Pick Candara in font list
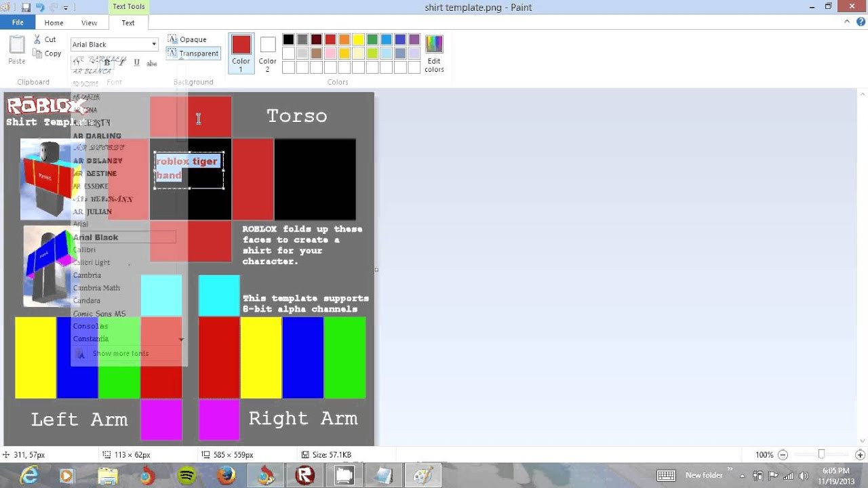This screenshot has width=868, height=488. pos(87,300)
